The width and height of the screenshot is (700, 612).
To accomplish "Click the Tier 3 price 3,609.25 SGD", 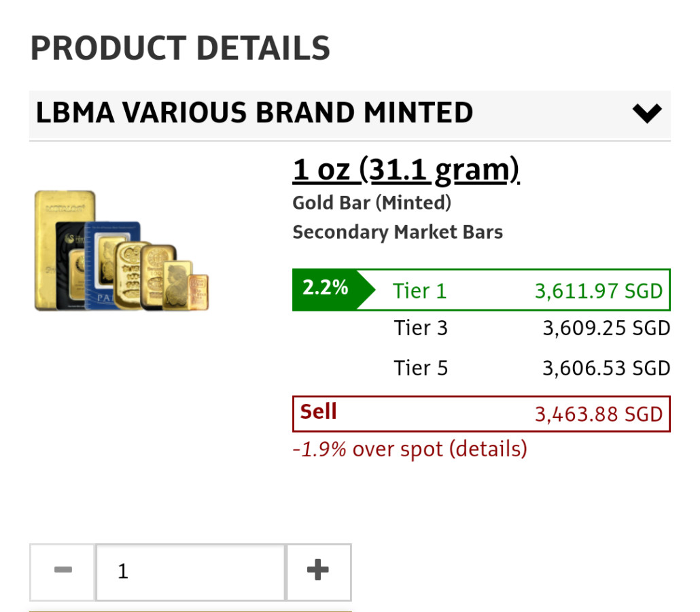I will coord(606,328).
